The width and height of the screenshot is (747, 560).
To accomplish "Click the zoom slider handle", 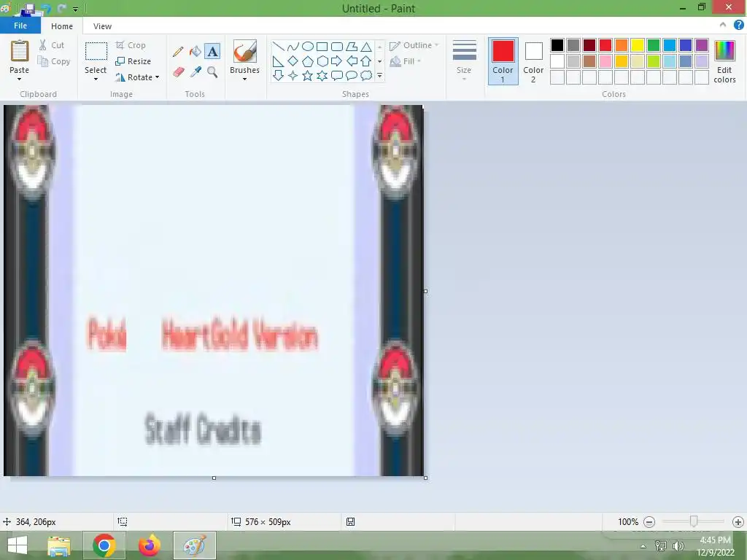I will click(694, 522).
